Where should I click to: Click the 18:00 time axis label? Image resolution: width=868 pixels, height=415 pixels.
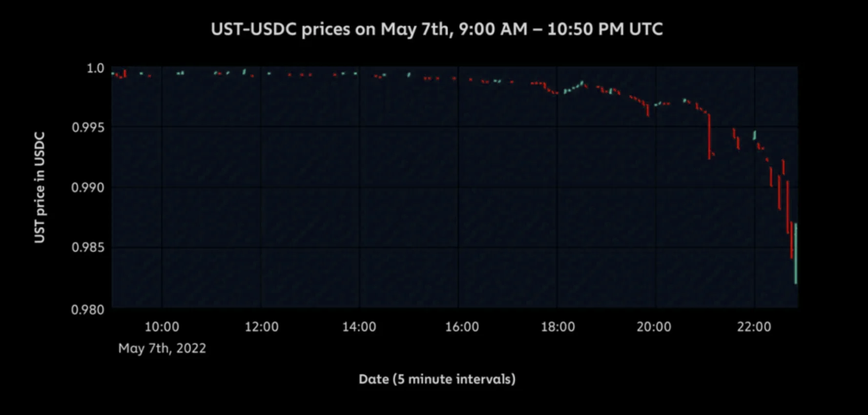[x=558, y=327]
